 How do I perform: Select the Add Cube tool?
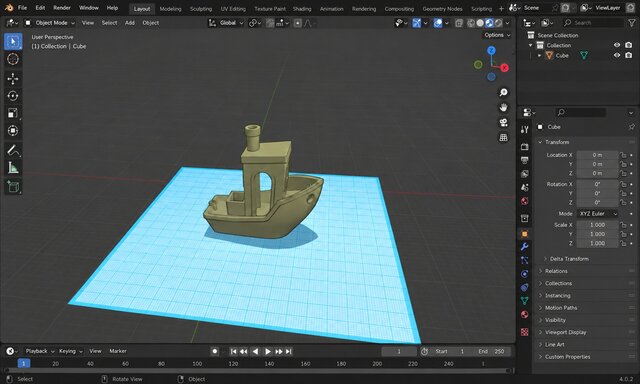13,187
